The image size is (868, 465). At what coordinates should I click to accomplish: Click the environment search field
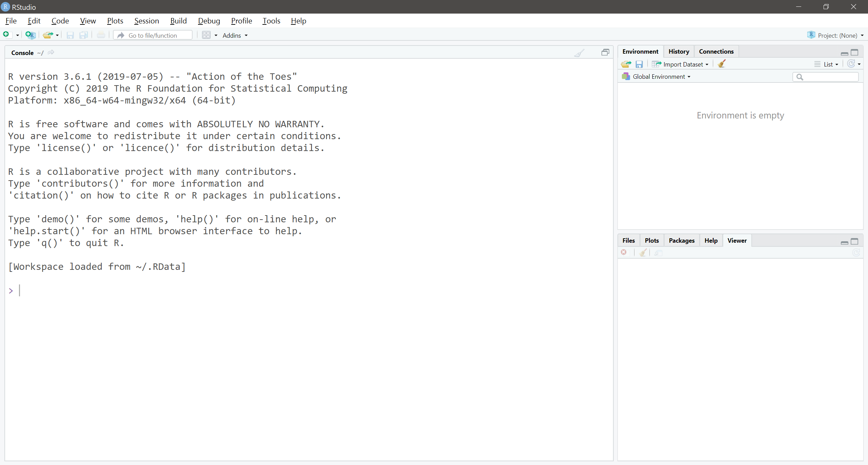(x=826, y=77)
